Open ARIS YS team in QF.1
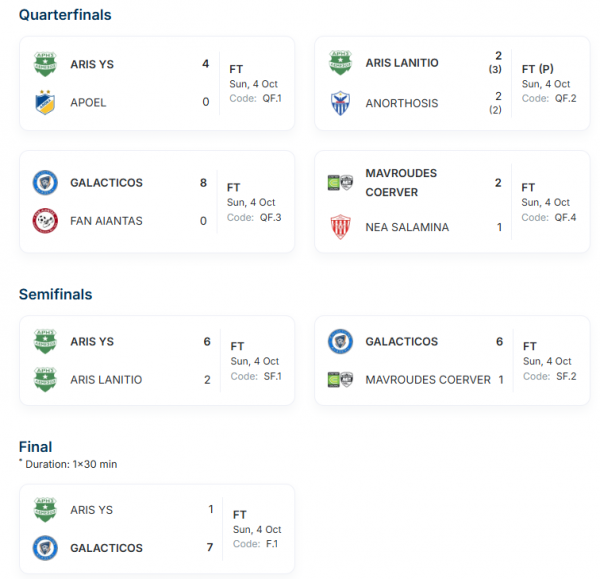Image resolution: width=600 pixels, height=579 pixels. 92,64
